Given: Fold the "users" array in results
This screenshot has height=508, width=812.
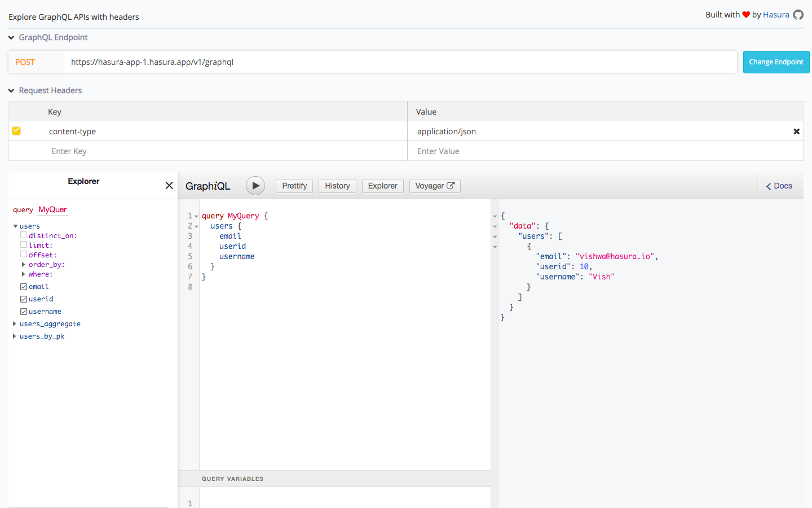Looking at the screenshot, I should (x=495, y=237).
